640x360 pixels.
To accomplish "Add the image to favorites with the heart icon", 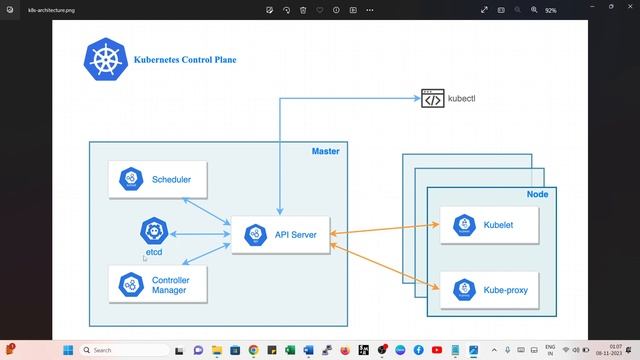I will [320, 10].
